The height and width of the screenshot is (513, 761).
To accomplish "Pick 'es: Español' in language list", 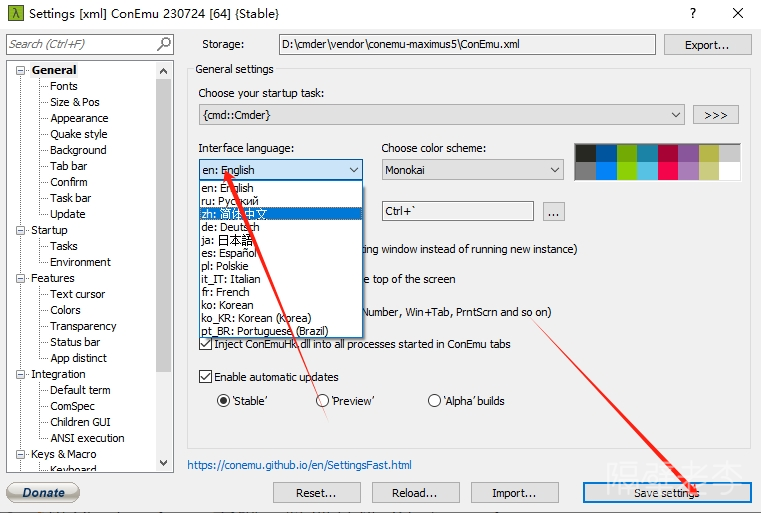I will [281, 253].
